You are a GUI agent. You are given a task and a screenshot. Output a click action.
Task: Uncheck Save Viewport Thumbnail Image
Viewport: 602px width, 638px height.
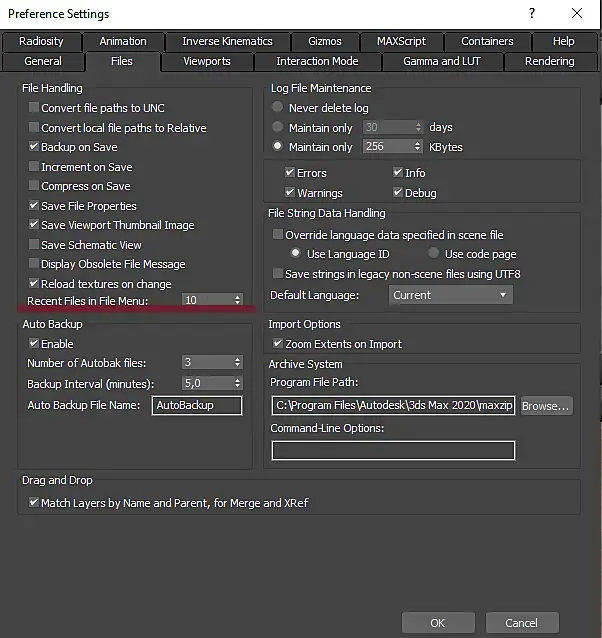(x=34, y=225)
